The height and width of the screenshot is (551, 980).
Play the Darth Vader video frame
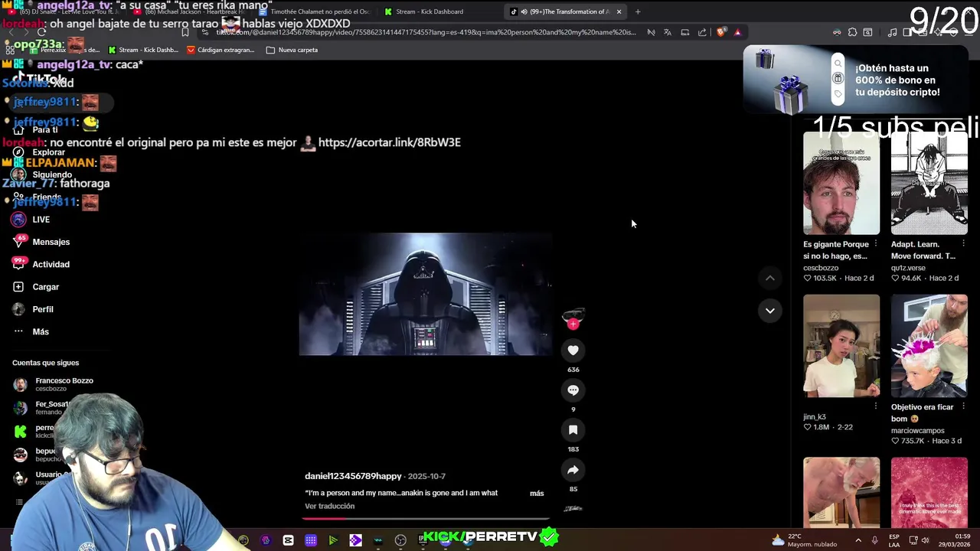[x=426, y=294]
